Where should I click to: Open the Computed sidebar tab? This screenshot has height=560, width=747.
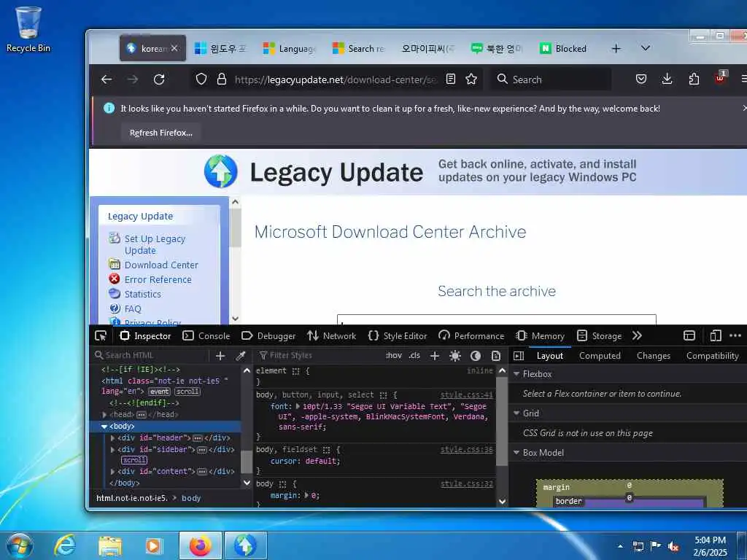(x=600, y=356)
